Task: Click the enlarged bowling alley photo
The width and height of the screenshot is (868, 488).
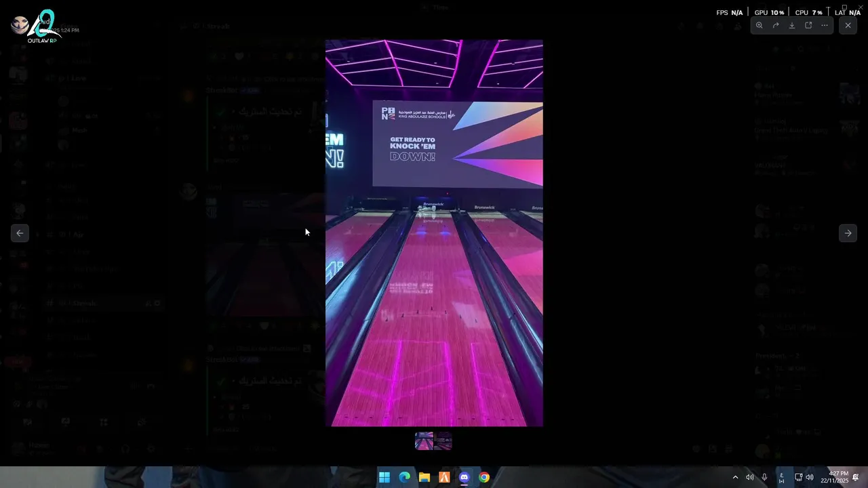Action: (434, 233)
